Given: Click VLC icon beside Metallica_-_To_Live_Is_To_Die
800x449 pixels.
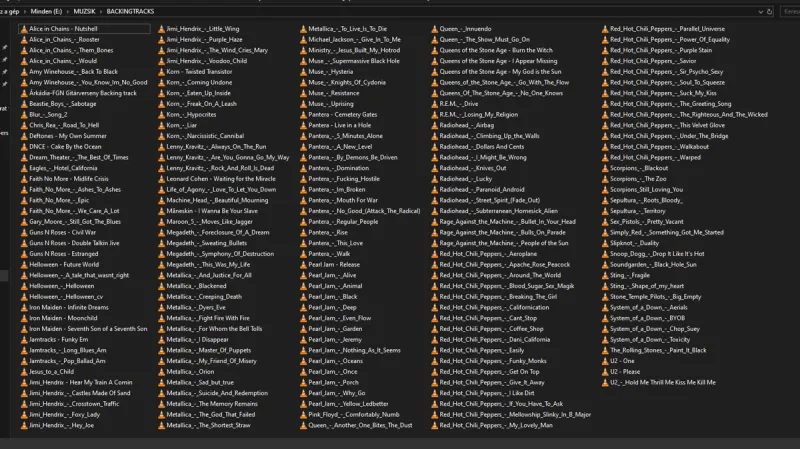Looking at the screenshot, I should click(303, 29).
